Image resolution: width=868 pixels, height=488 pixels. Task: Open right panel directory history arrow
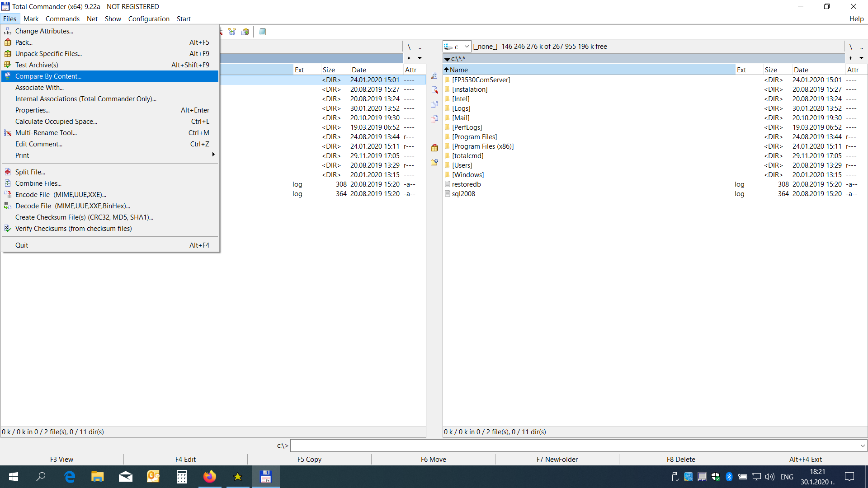[861, 58]
